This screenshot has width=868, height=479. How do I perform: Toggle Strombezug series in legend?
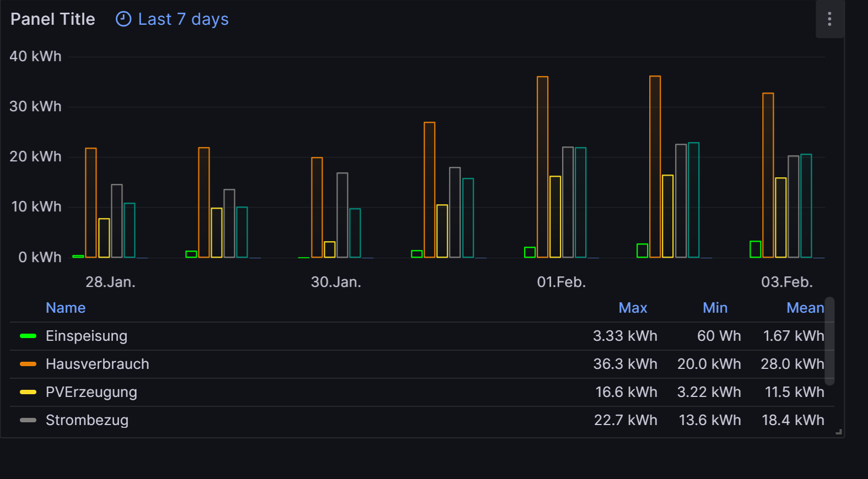[87, 420]
